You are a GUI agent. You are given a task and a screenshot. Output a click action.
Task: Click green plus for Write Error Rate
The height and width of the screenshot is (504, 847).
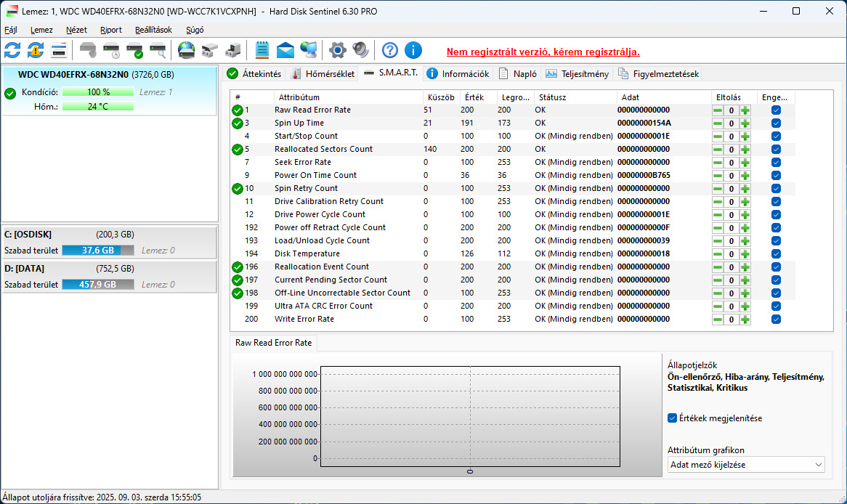click(x=745, y=320)
